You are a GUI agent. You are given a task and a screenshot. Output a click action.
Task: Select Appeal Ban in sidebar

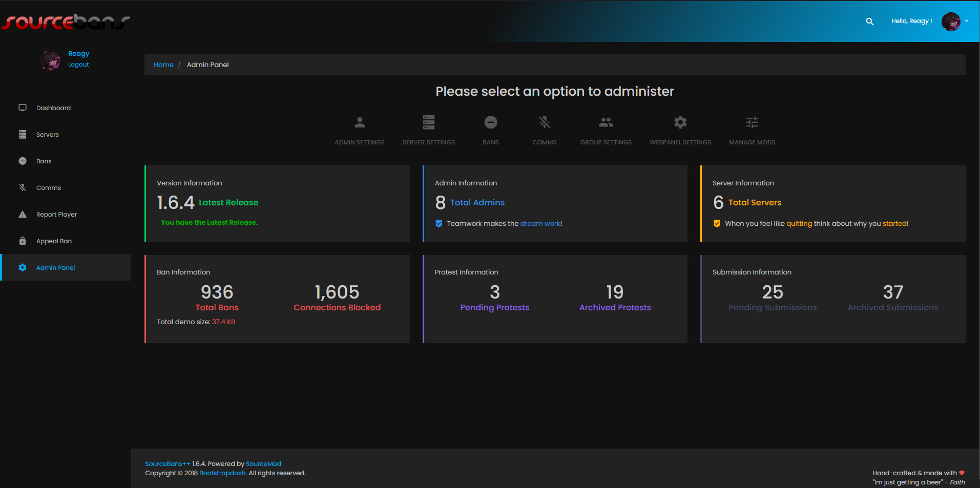pos(54,241)
